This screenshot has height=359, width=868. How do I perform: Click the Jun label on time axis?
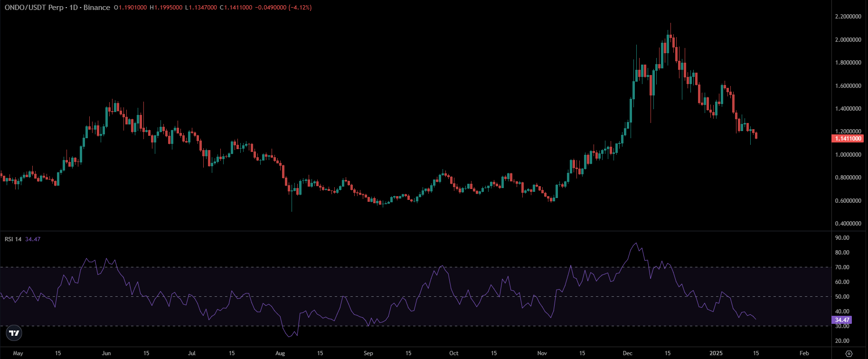point(106,353)
